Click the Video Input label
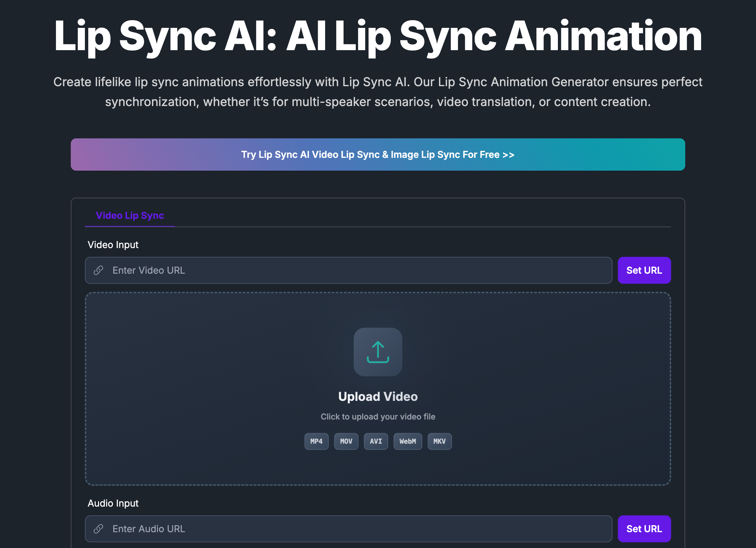 pyautogui.click(x=113, y=245)
